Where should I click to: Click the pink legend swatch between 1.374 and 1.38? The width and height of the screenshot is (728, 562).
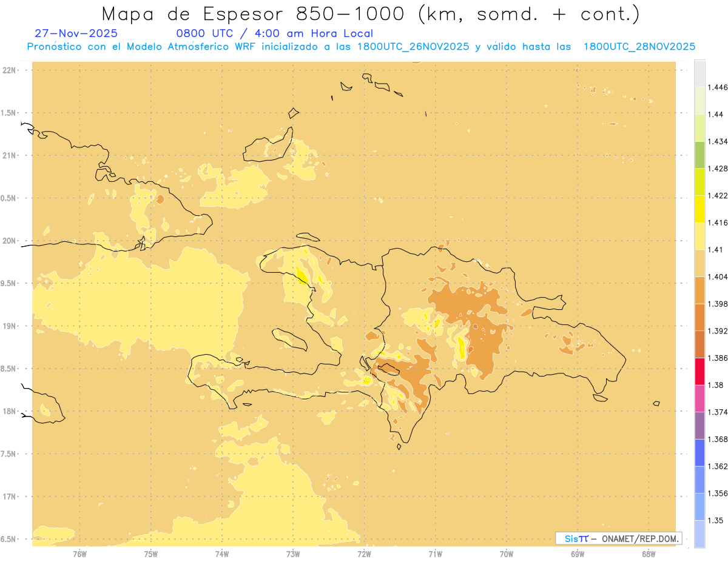(x=699, y=398)
